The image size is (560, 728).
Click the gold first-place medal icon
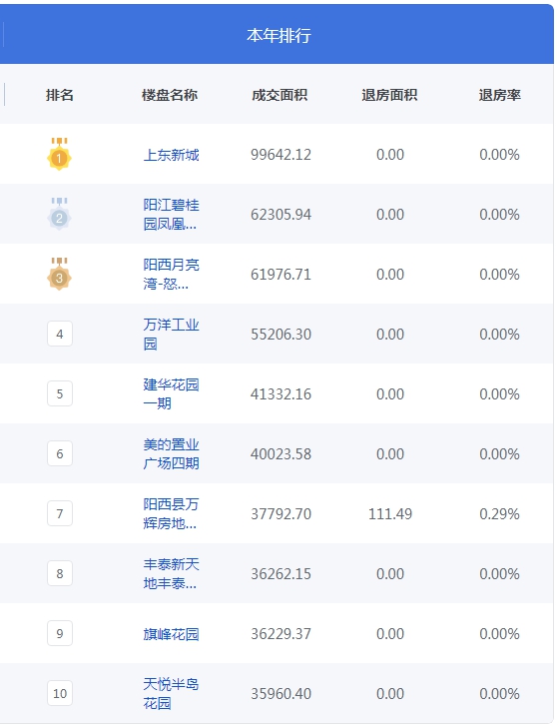pos(59,154)
